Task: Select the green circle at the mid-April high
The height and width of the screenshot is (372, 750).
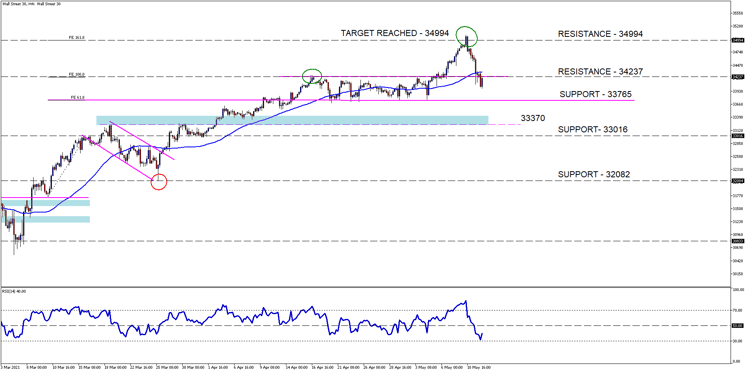Action: pyautogui.click(x=312, y=76)
